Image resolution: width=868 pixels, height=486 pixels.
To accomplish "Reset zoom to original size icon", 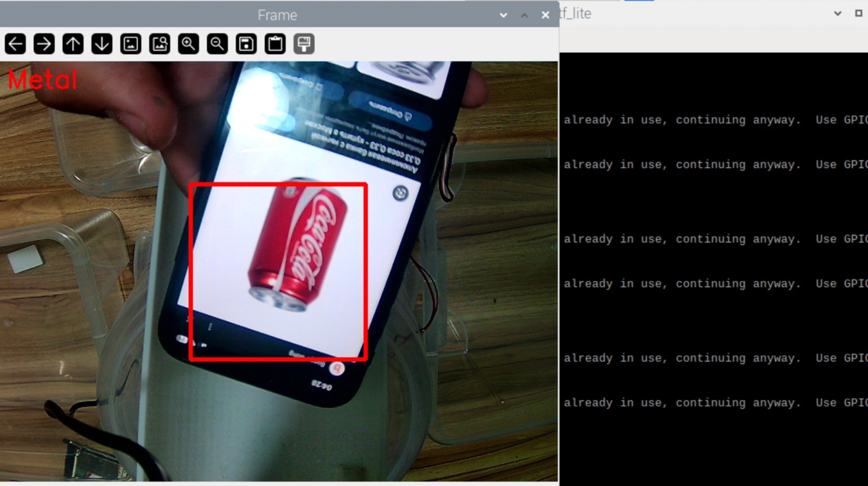I will click(x=131, y=44).
